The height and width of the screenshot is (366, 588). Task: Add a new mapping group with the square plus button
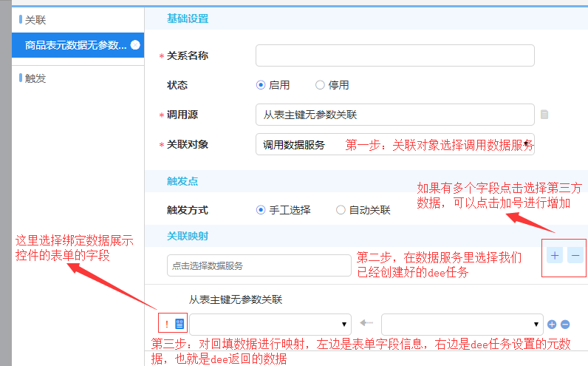pyautogui.click(x=555, y=256)
